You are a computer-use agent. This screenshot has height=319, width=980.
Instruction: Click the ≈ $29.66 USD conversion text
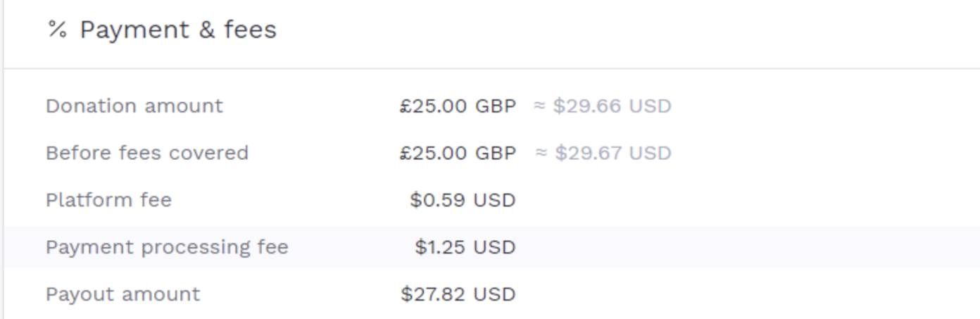602,106
